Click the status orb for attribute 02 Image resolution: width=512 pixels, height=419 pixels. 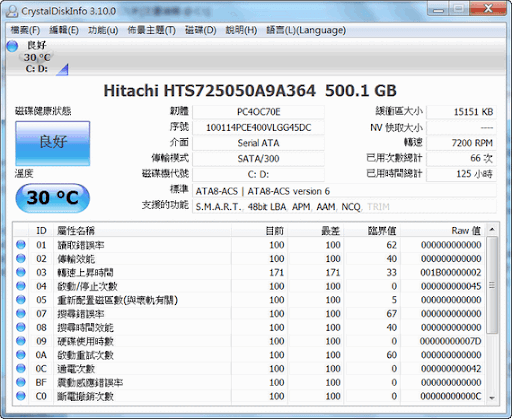coord(21,258)
